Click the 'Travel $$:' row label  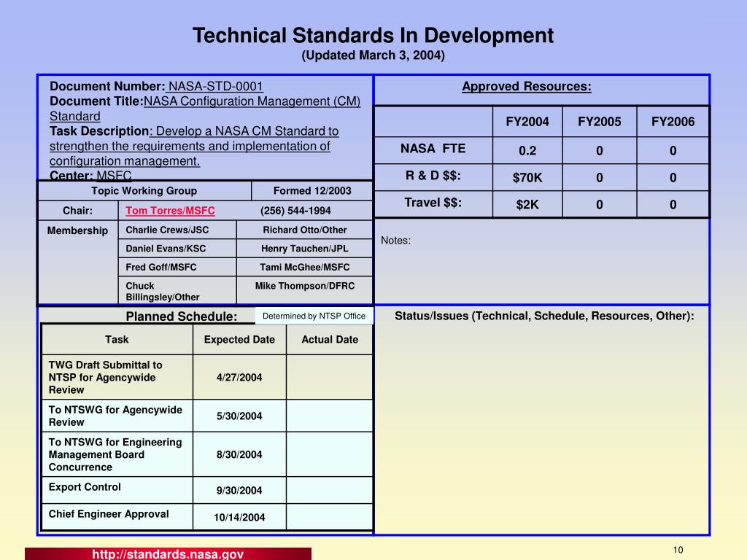(433, 203)
